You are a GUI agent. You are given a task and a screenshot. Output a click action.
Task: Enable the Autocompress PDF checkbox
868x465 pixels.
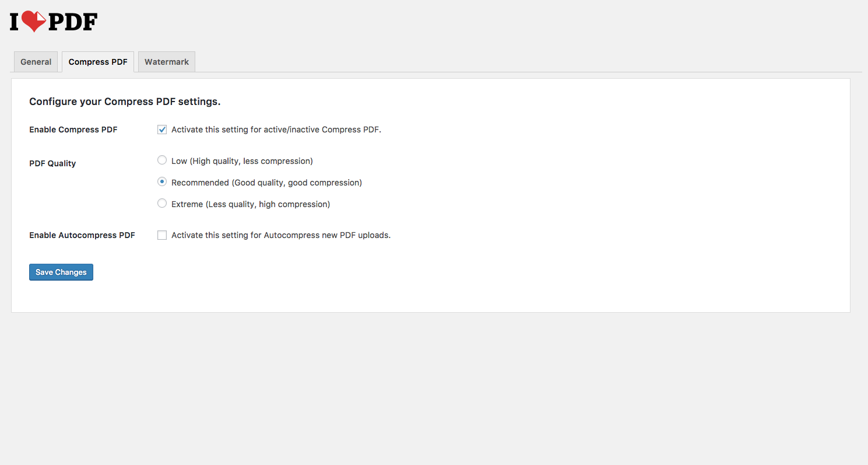162,235
